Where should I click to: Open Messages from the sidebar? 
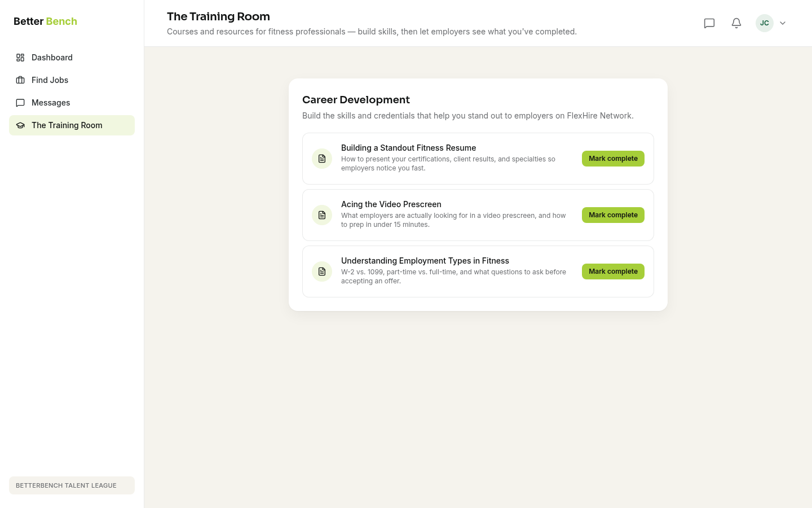point(72,103)
